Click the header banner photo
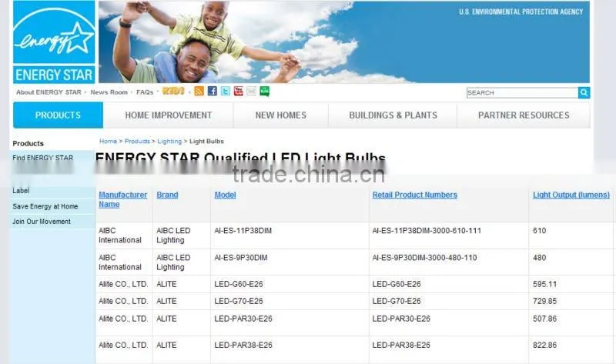This screenshot has width=616, height=364. point(343,42)
